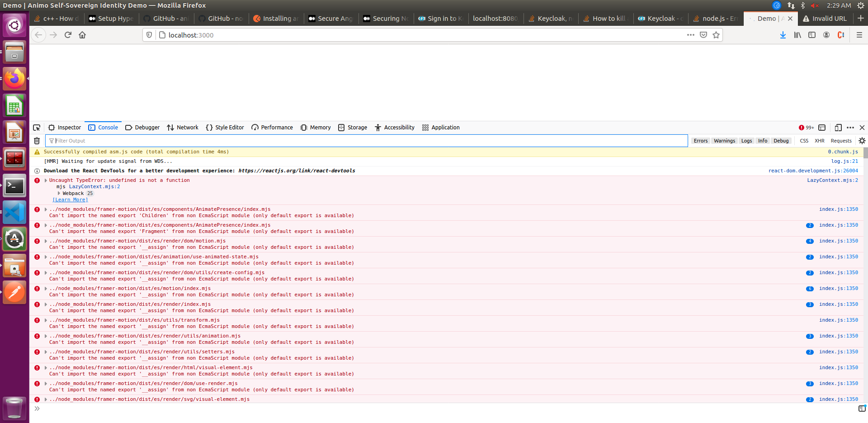Image resolution: width=868 pixels, height=423 pixels.
Task: Open the Debugger tab
Action: pyautogui.click(x=142, y=128)
